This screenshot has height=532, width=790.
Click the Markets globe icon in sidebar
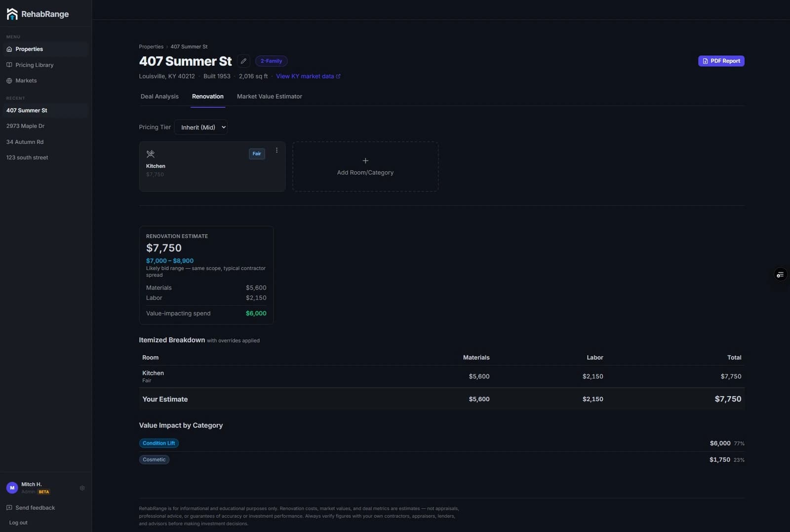click(x=9, y=80)
